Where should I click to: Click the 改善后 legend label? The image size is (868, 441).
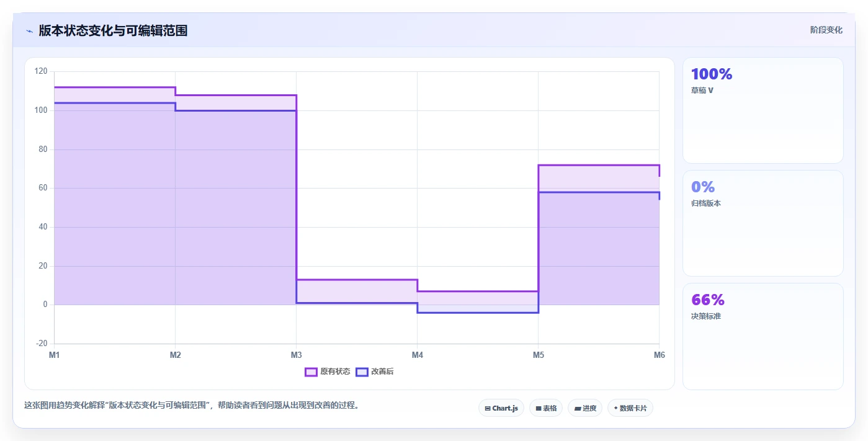click(382, 372)
